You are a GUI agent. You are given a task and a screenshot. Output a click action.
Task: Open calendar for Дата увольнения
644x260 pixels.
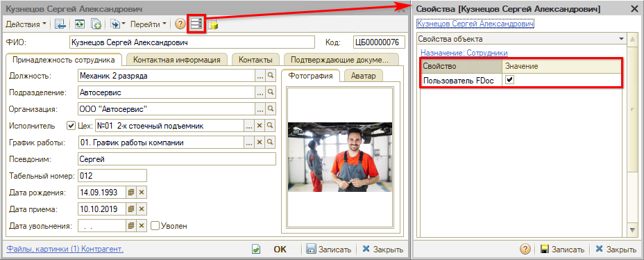click(130, 225)
